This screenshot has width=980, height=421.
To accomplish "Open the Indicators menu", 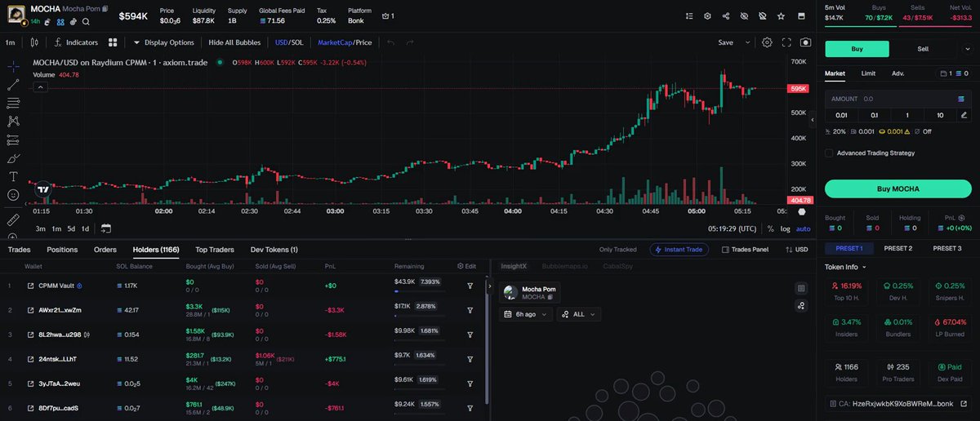I will [x=77, y=42].
